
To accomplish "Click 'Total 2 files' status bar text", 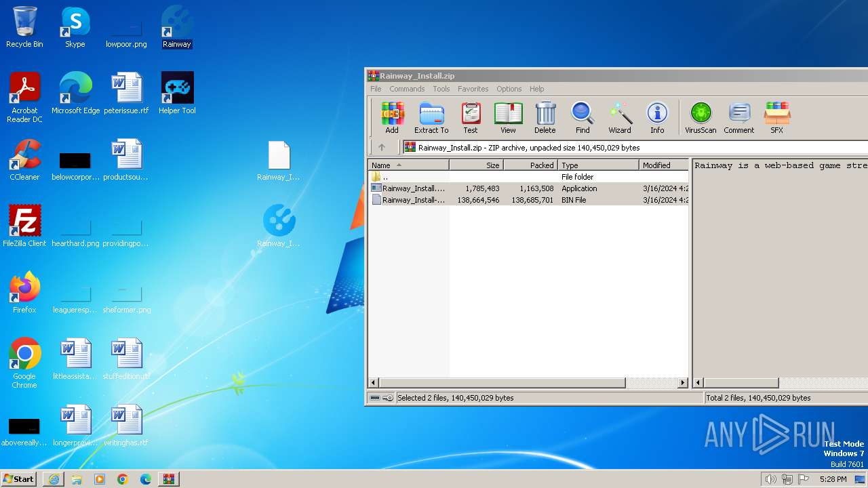I will 759,398.
